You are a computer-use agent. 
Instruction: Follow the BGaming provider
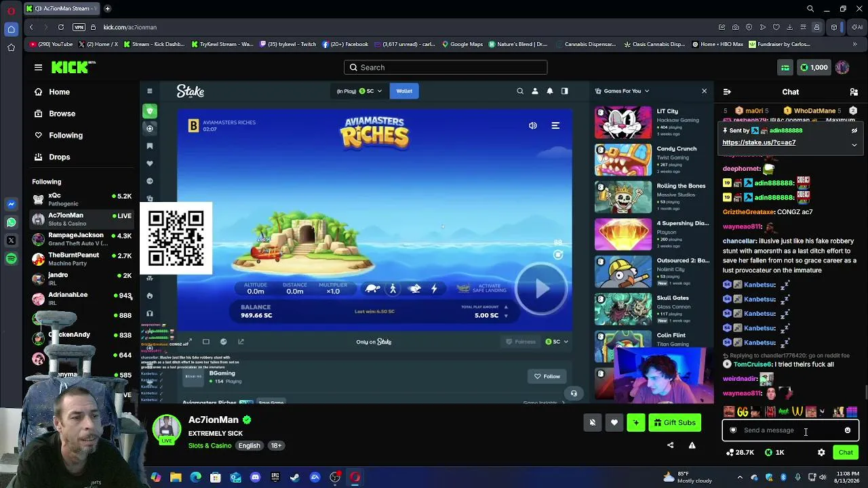tap(547, 376)
